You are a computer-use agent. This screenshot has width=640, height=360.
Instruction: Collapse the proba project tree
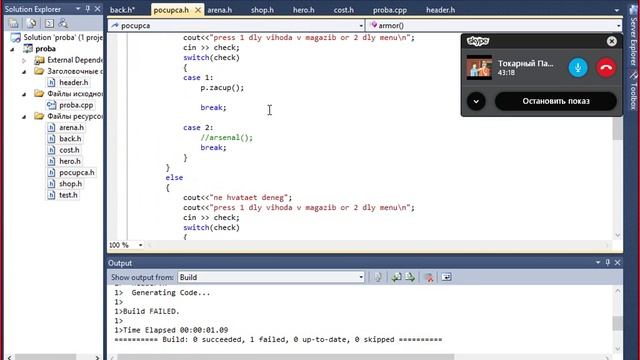pos(12,49)
